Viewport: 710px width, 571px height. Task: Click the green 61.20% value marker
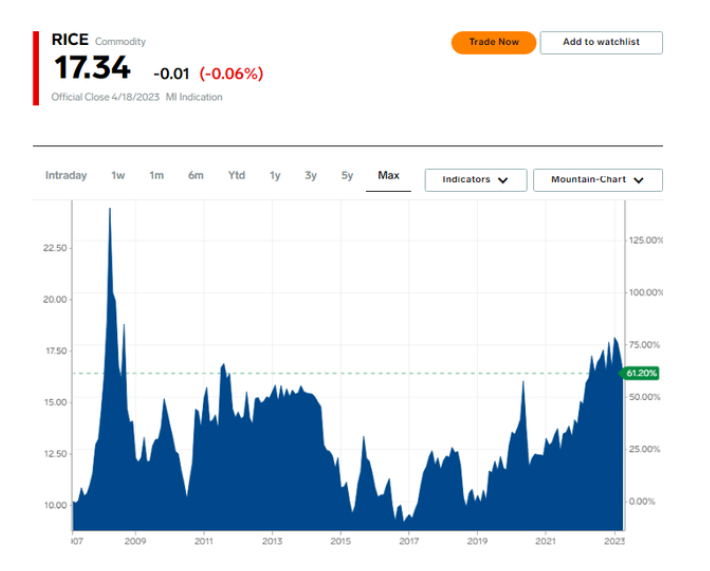coord(640,373)
